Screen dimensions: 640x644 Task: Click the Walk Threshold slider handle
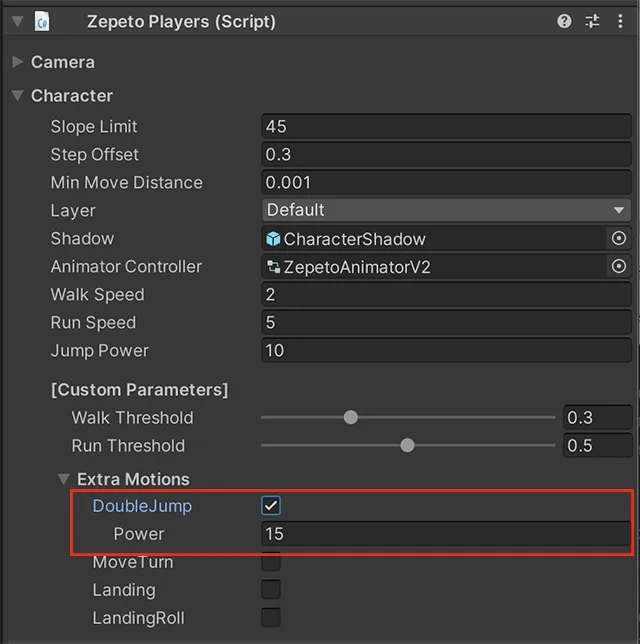pyautogui.click(x=350, y=417)
